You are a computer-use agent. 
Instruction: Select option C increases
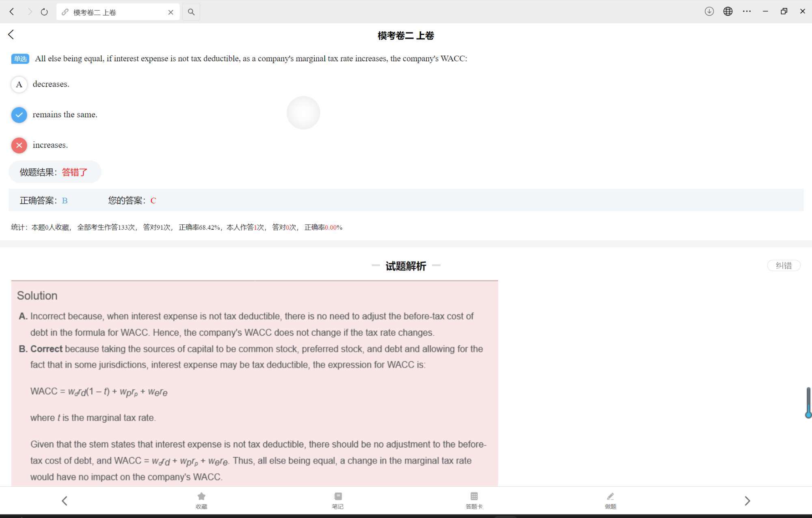point(19,145)
